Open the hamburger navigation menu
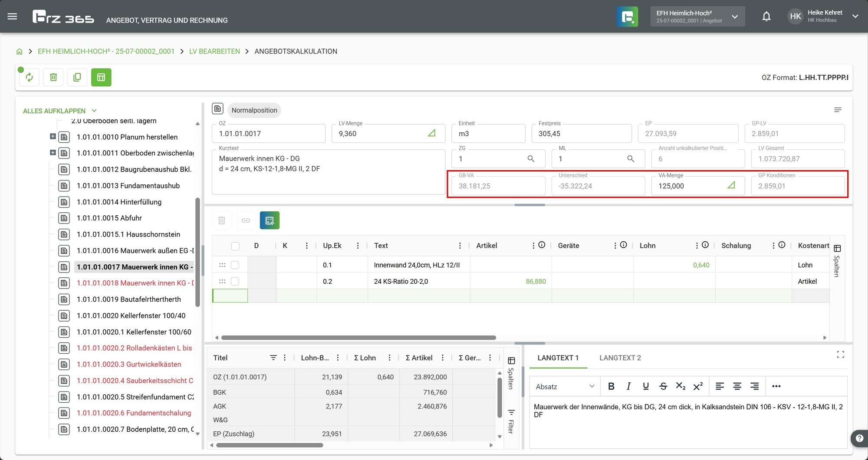The height and width of the screenshot is (460, 868). point(12,16)
